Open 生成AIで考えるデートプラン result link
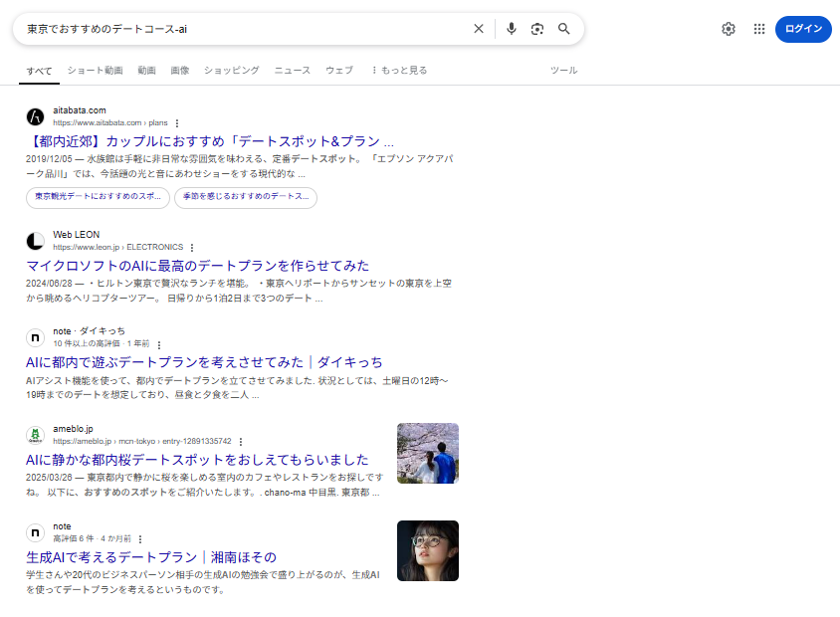840x617 pixels. pyautogui.click(x=151, y=557)
